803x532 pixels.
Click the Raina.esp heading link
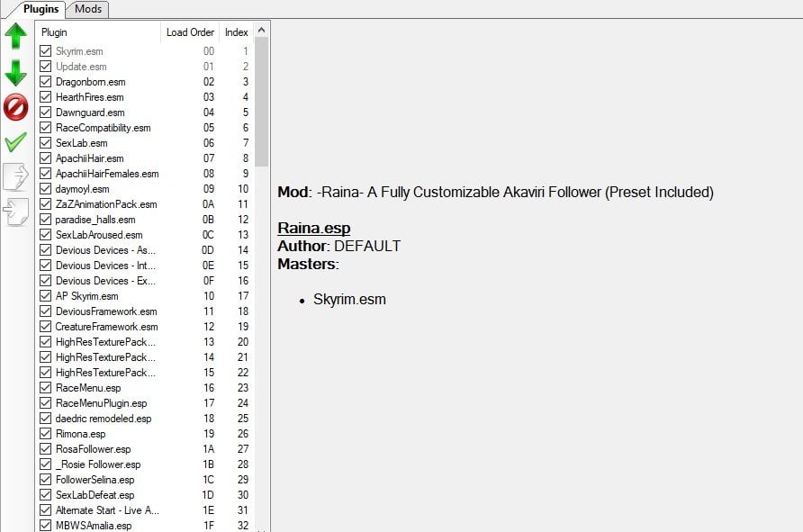point(314,228)
